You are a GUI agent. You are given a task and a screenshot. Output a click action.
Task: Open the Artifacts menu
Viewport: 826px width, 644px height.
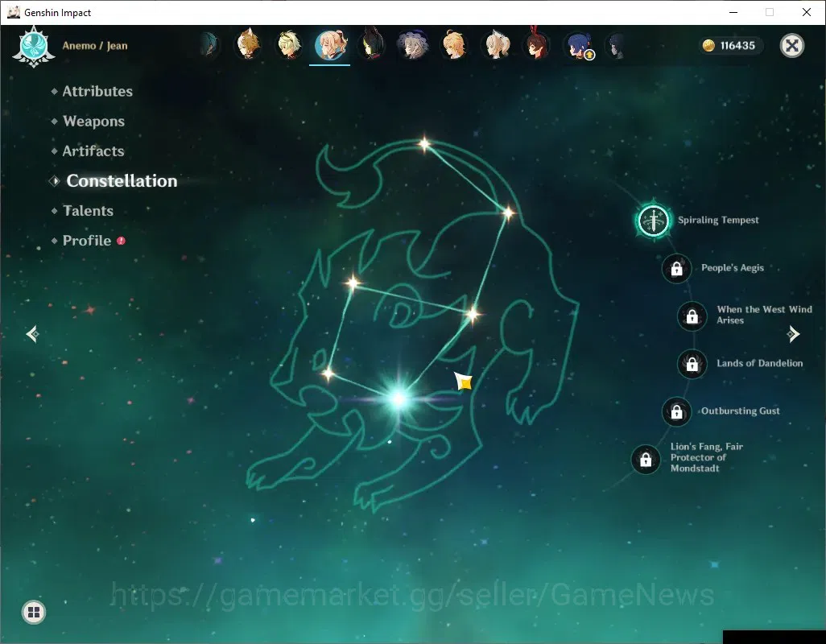93,151
